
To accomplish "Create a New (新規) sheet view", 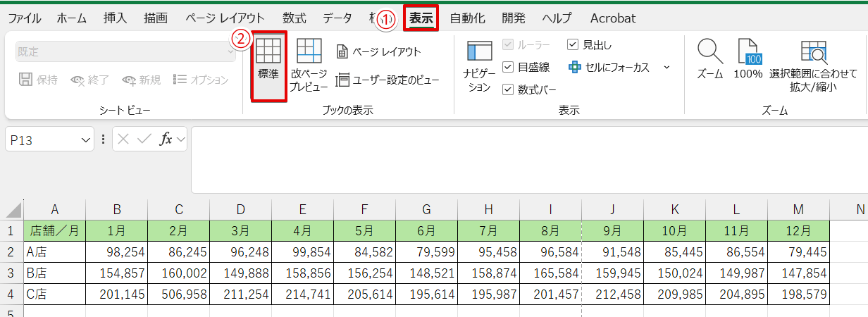I will click(142, 80).
